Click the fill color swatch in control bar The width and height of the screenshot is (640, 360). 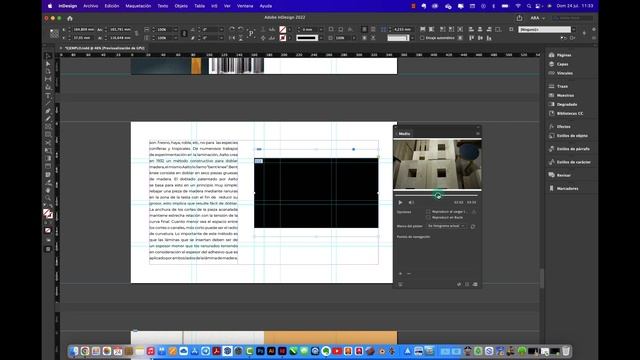click(282, 29)
